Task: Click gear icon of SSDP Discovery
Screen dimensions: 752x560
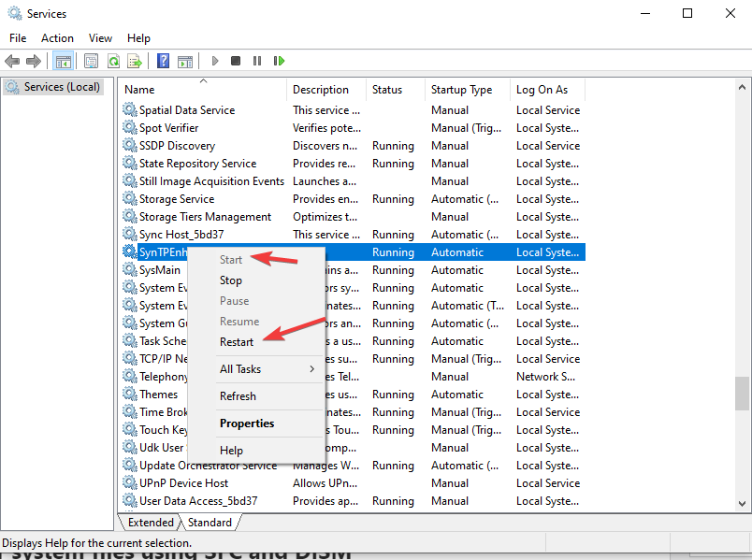Action: [x=129, y=145]
